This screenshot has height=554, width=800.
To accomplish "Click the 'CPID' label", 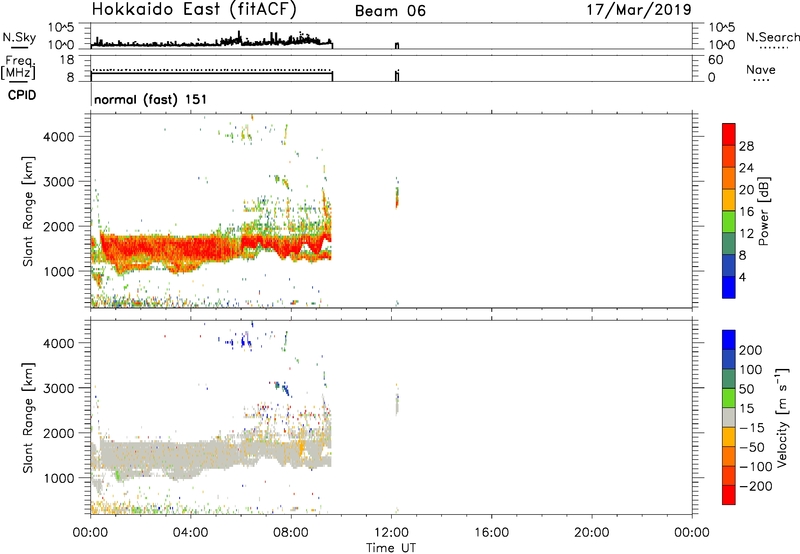I will 22,95.
